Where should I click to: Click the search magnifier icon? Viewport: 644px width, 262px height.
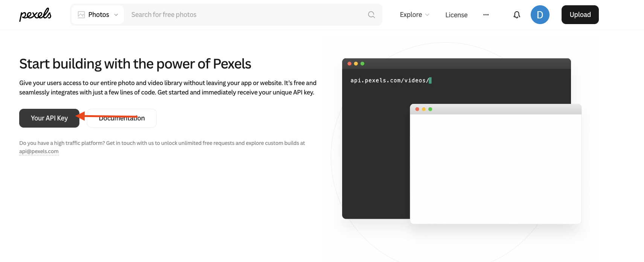click(371, 15)
